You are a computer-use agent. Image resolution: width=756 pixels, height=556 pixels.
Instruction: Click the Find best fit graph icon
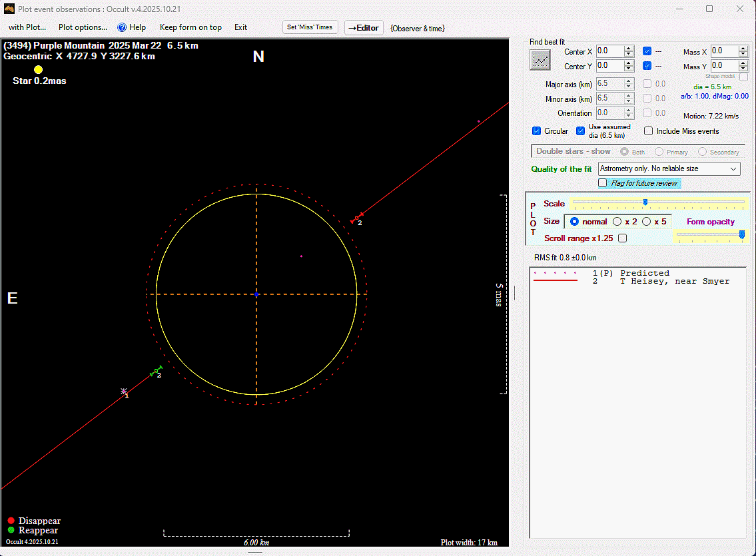tap(540, 60)
